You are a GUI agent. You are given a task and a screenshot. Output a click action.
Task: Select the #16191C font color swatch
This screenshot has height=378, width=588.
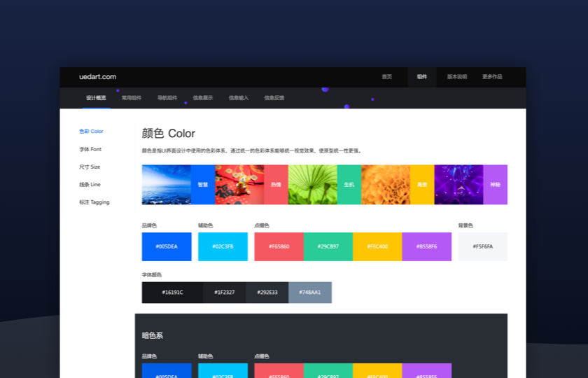[172, 292]
